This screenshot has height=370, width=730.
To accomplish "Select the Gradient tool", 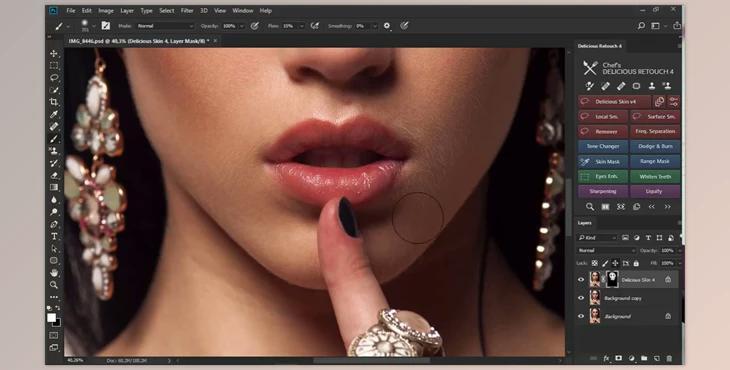I will tap(54, 188).
